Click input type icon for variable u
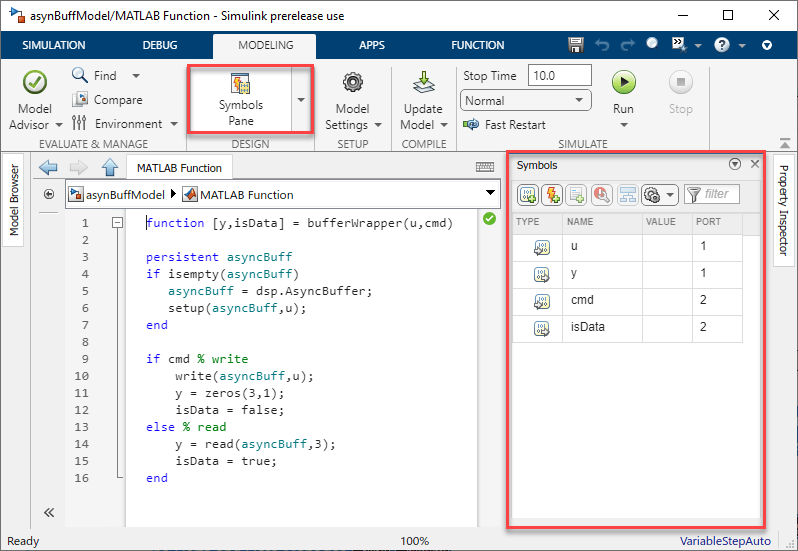798x551 pixels. pyautogui.click(x=541, y=246)
